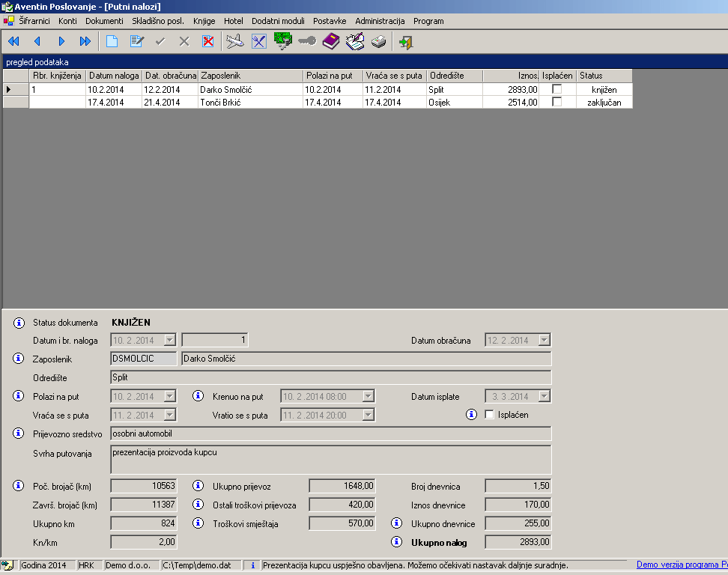The image size is (728, 575).
Task: Jump to the last record arrow
Action: pos(85,42)
